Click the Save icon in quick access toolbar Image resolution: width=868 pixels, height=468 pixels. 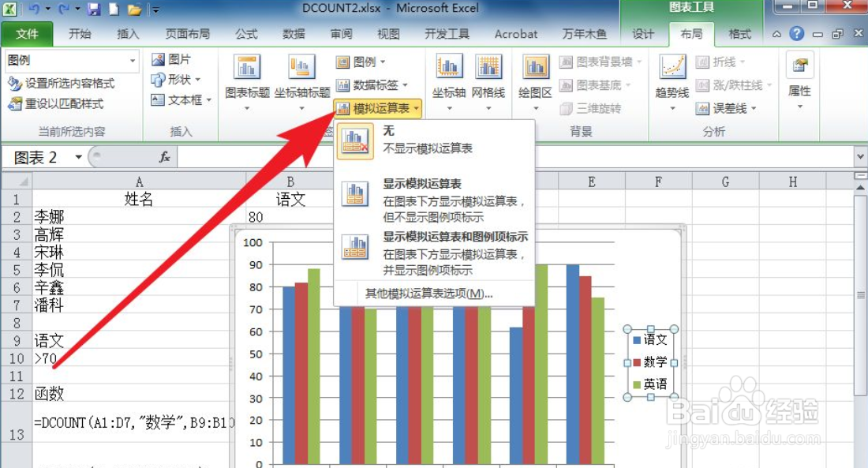(x=94, y=9)
